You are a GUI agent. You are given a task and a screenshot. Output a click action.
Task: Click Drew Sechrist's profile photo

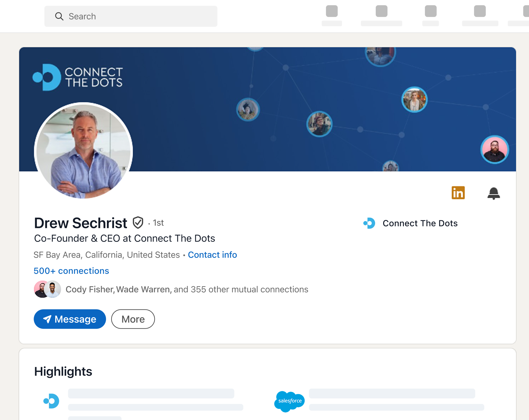click(83, 151)
